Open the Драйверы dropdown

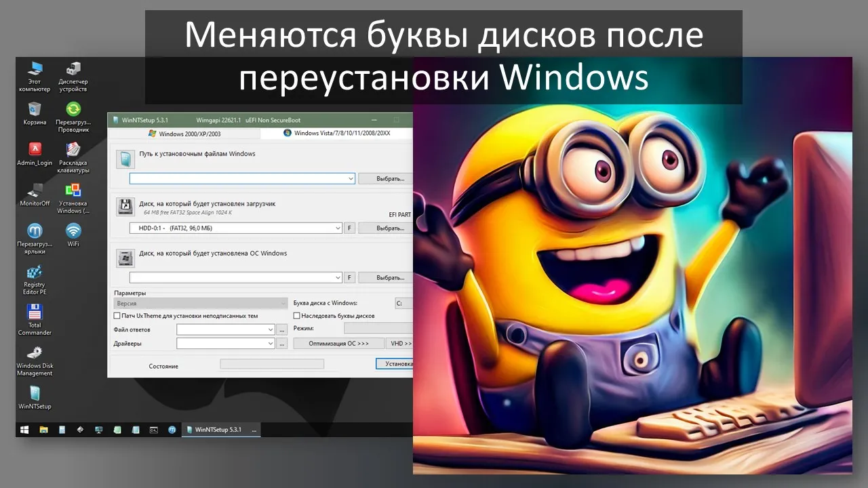click(x=271, y=344)
